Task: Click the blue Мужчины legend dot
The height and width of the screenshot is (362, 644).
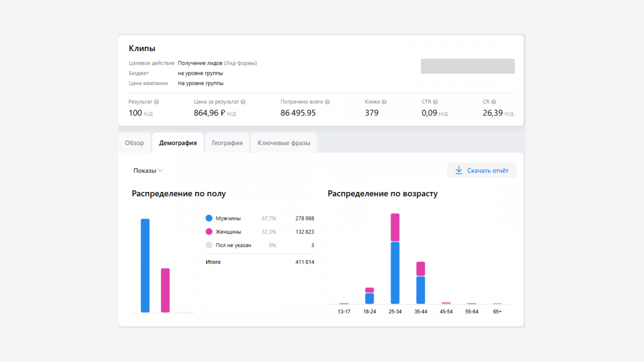Action: pos(209,218)
